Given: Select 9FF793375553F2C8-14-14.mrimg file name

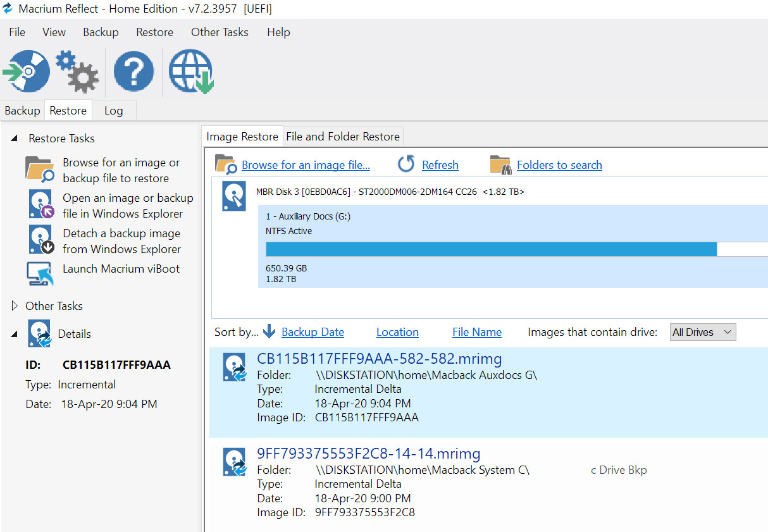Looking at the screenshot, I should coord(368,454).
